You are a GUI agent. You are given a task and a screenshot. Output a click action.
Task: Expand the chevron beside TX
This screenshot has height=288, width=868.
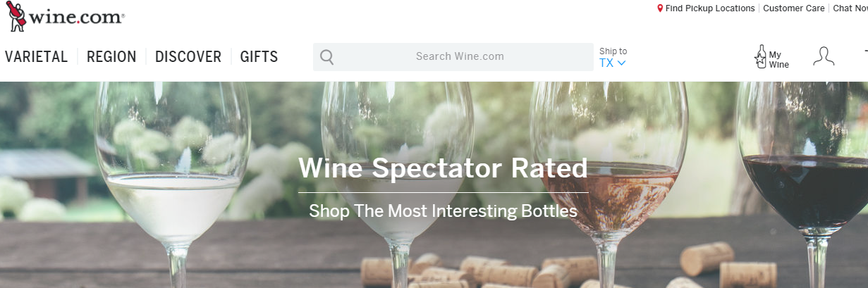click(621, 63)
